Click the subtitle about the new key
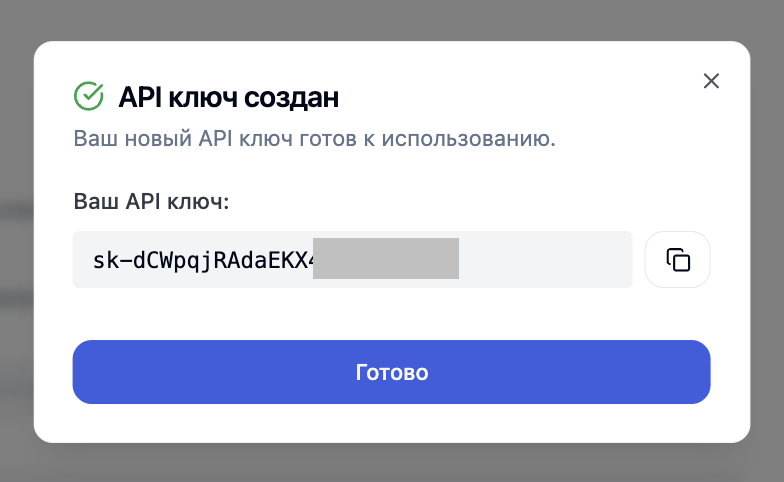Viewport: 784px width, 482px height. [x=314, y=138]
